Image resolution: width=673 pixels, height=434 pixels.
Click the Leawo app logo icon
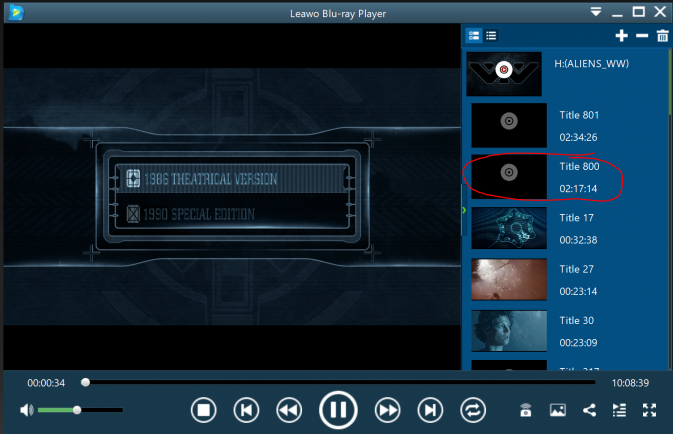click(16, 12)
